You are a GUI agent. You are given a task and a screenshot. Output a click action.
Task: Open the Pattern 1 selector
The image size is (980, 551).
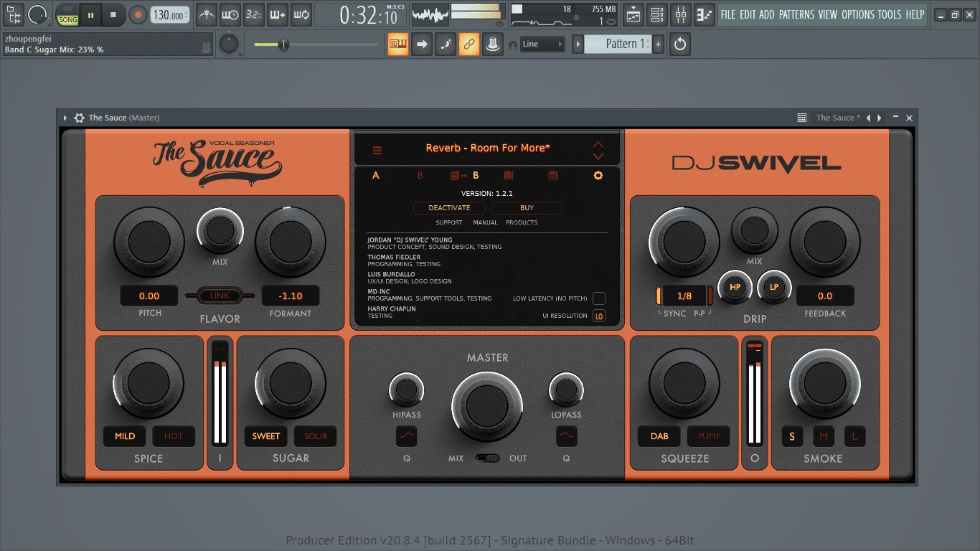[x=618, y=44]
